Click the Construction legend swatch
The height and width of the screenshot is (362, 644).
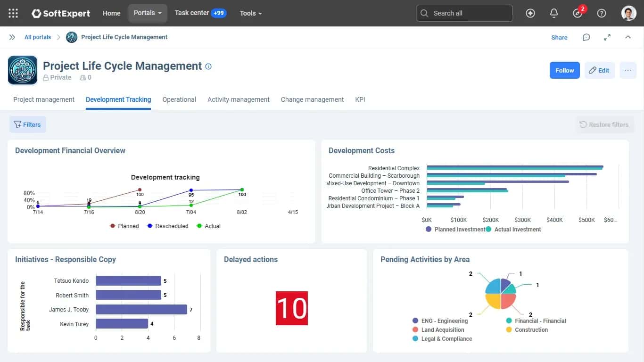[x=509, y=330]
